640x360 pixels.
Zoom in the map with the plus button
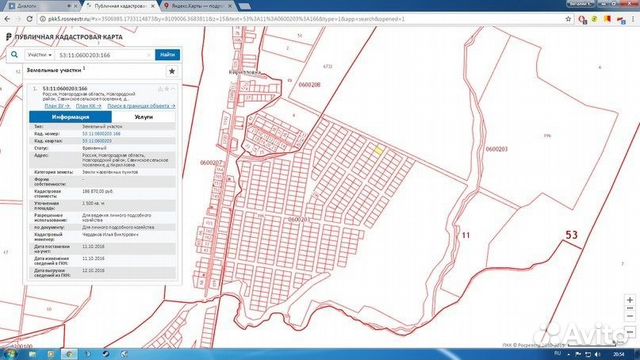630,300
